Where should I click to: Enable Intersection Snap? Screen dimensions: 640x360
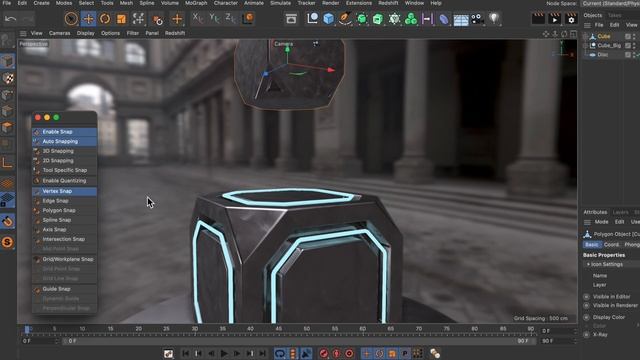click(x=64, y=239)
